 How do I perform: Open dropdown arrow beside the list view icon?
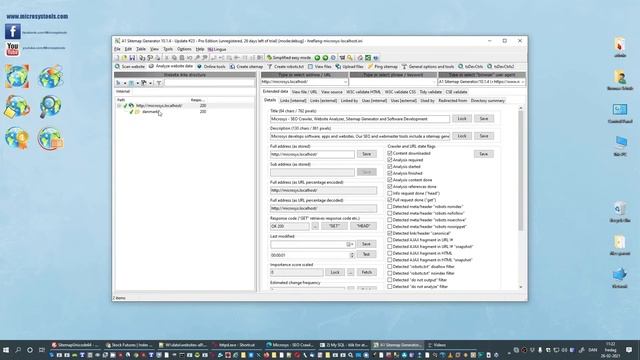coord(138,83)
